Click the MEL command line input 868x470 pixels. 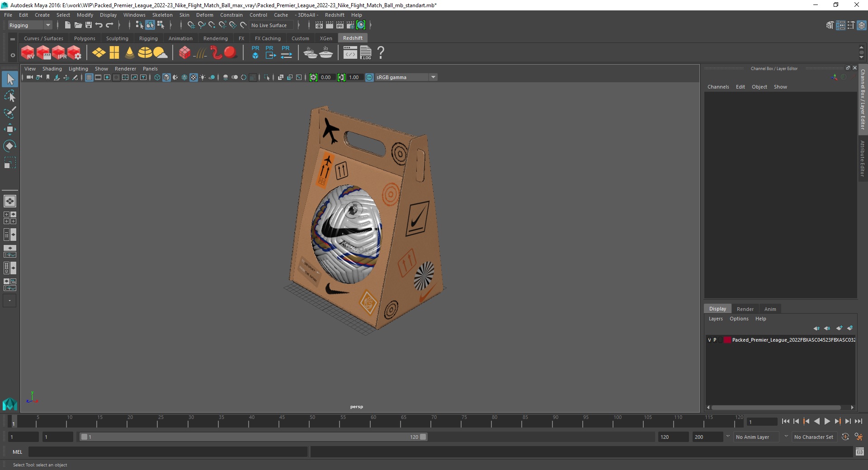coord(168,451)
